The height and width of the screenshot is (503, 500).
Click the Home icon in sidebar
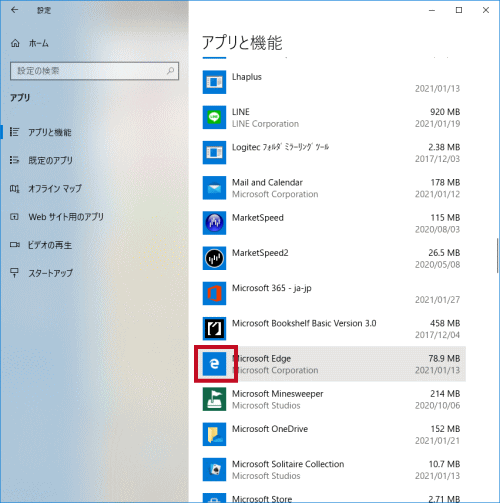click(15, 43)
